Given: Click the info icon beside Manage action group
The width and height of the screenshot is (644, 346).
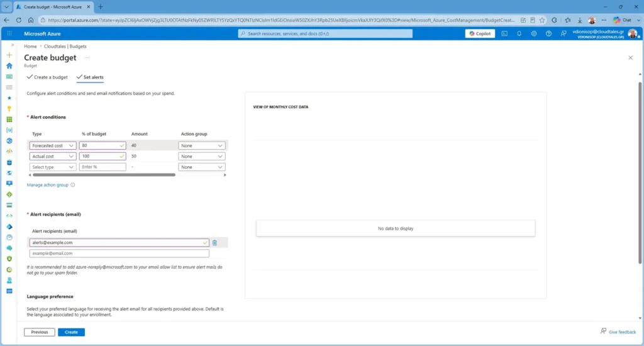Looking at the screenshot, I should click(x=73, y=185).
